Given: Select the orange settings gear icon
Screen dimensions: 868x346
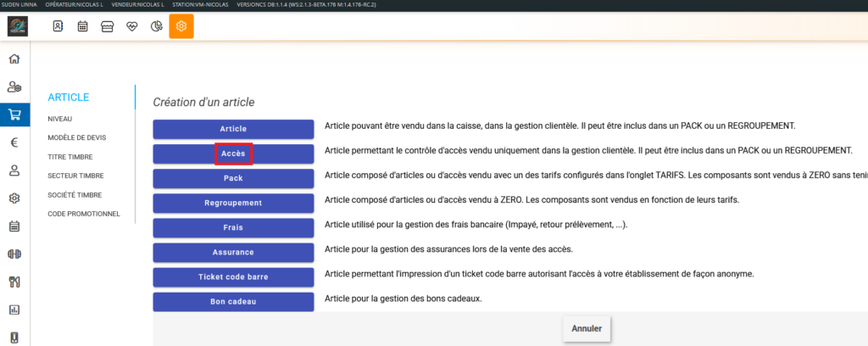Looking at the screenshot, I should click(181, 26).
